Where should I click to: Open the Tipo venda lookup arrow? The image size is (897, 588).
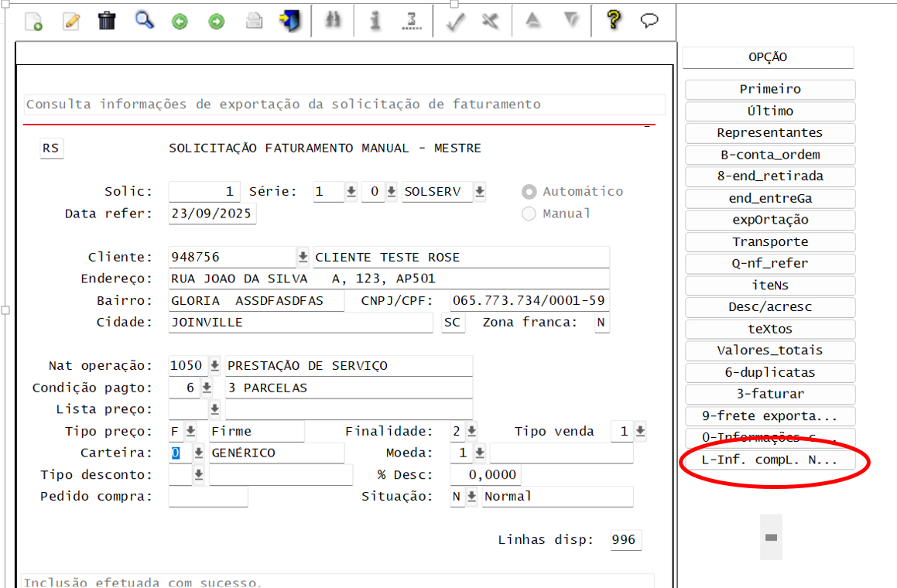(640, 431)
